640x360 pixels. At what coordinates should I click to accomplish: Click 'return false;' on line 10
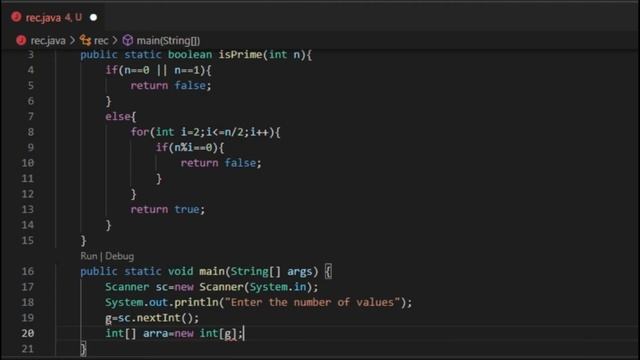pyautogui.click(x=221, y=163)
